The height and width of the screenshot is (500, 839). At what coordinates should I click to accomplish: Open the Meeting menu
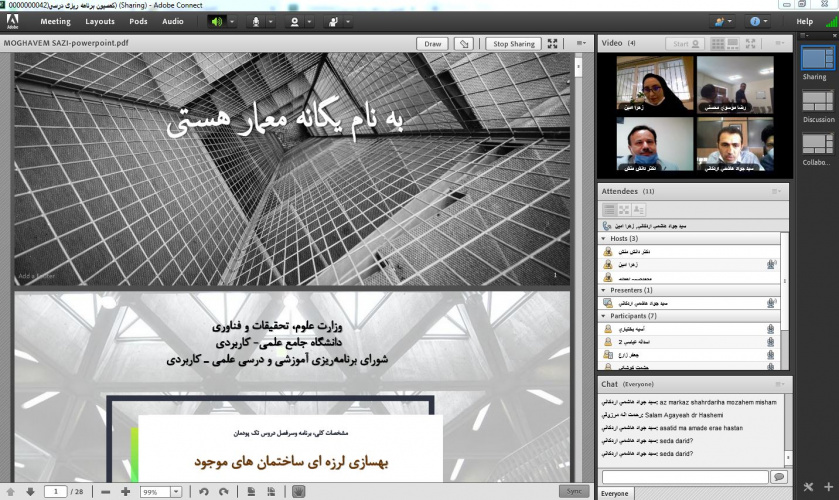point(55,21)
